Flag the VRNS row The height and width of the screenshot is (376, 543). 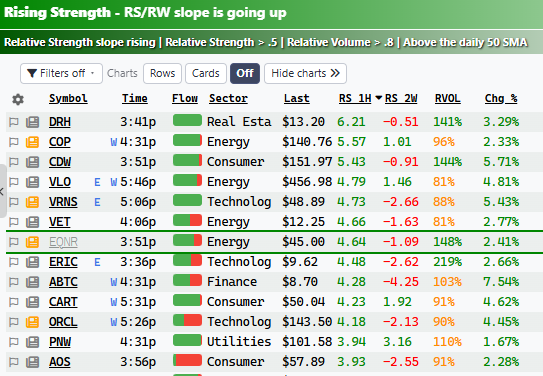(14, 202)
